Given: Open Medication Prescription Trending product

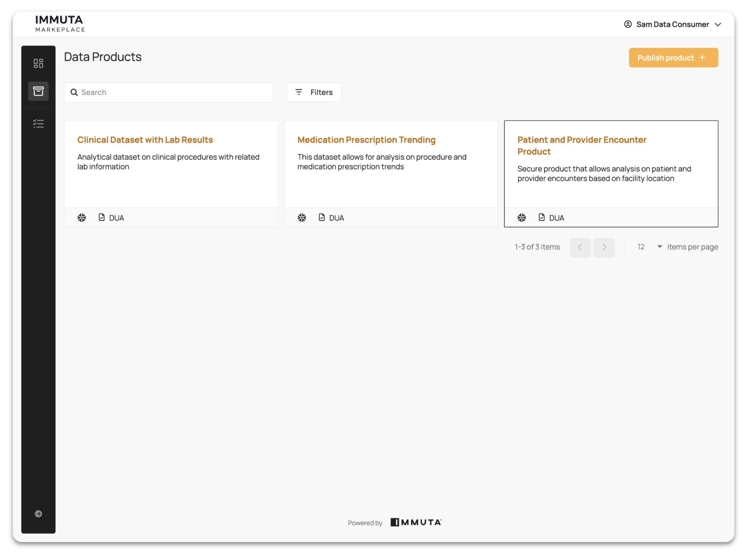Looking at the screenshot, I should 366,140.
